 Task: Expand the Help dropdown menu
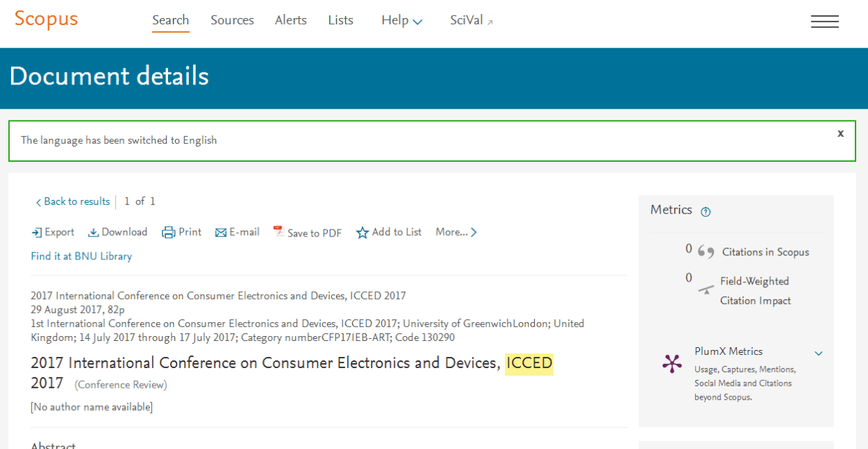pyautogui.click(x=402, y=21)
